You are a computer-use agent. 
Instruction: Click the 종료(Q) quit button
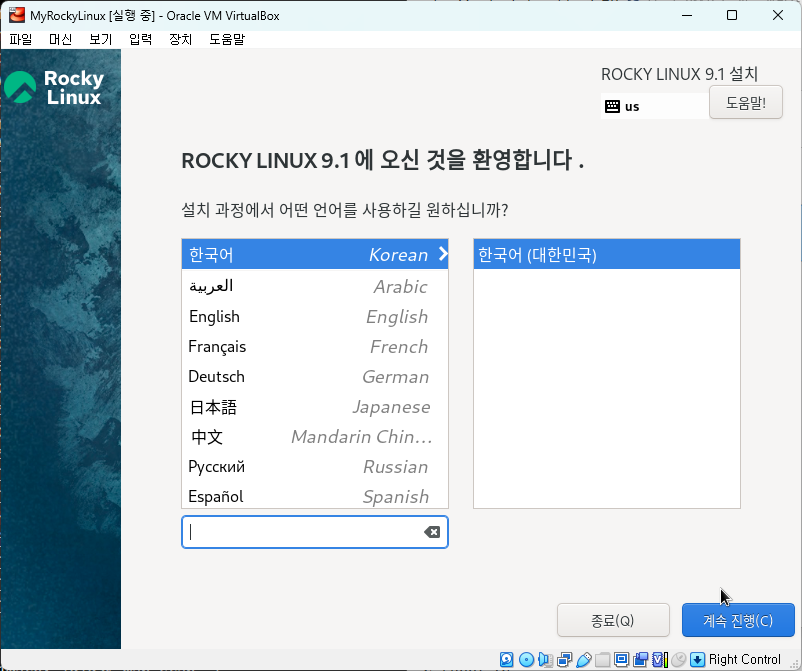click(613, 620)
